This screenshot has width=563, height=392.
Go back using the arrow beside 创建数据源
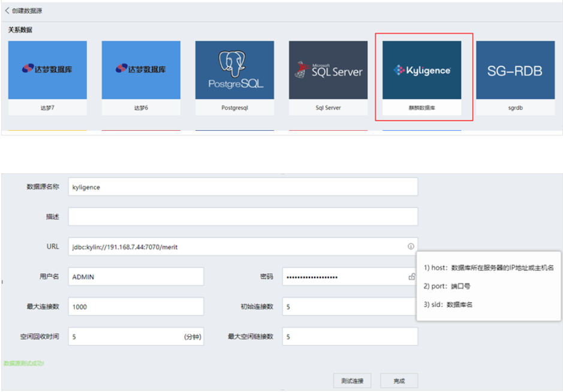coord(7,10)
